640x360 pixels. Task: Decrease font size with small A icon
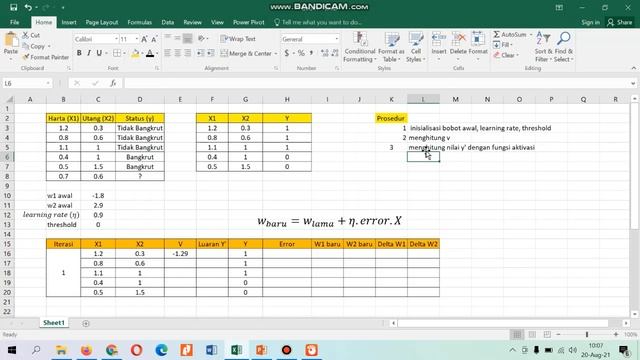click(154, 39)
